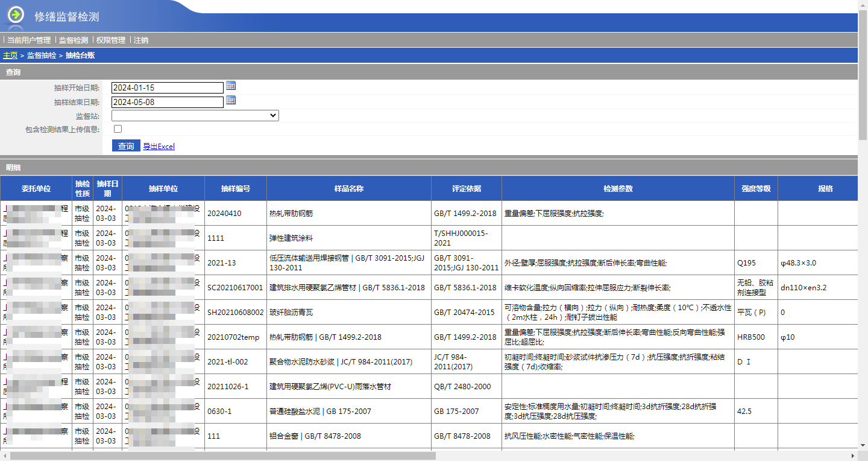Click 抽样日期 column header
Screen dimensions: 868x461
(108, 188)
